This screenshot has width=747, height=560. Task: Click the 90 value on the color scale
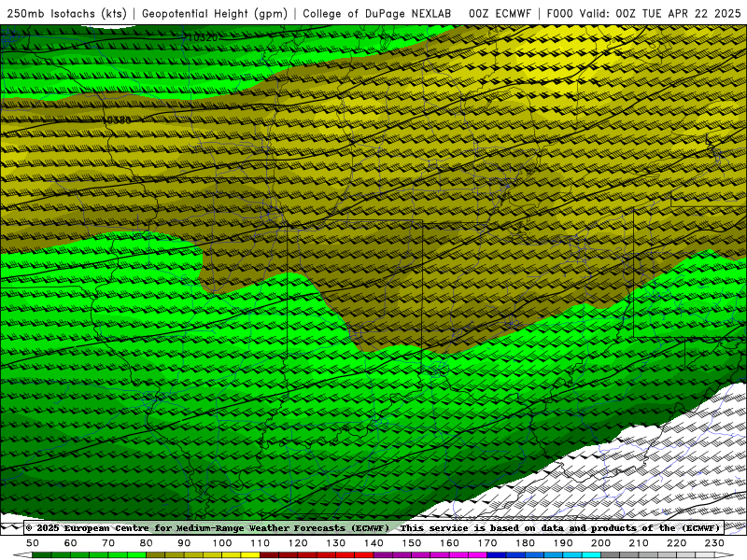coord(184,543)
